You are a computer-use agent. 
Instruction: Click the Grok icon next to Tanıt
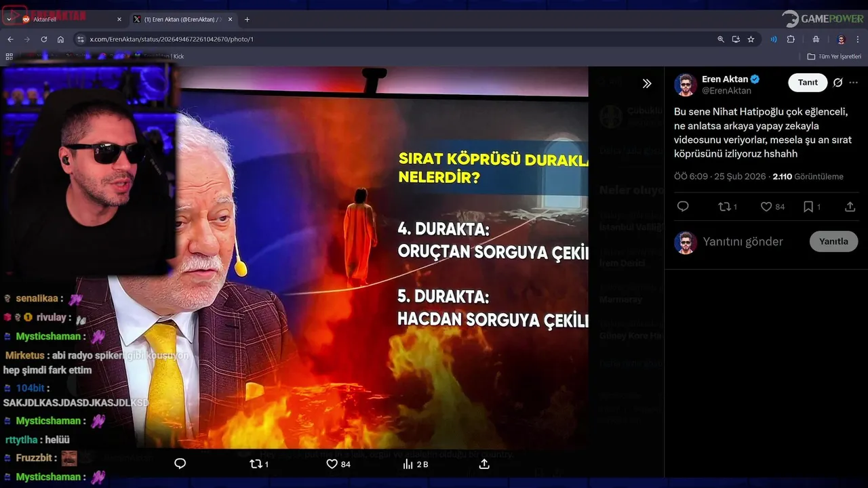pos(838,83)
